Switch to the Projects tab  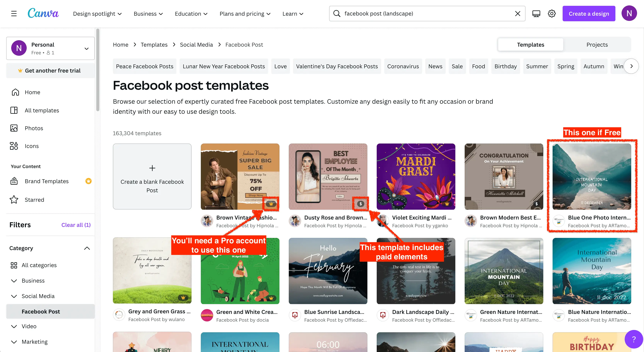[x=597, y=44]
